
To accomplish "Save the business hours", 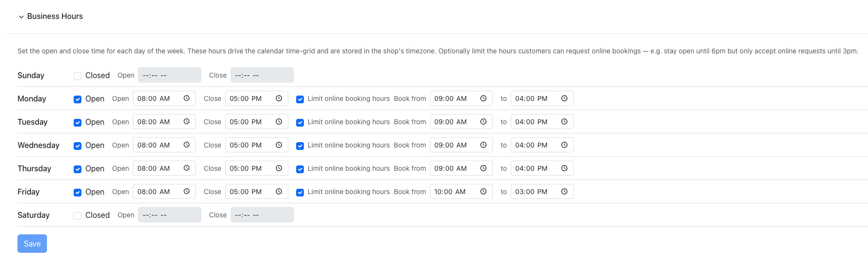I will pyautogui.click(x=32, y=244).
